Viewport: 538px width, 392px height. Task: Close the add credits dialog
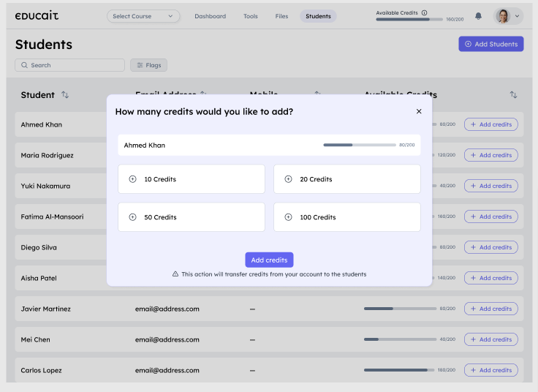coord(419,112)
